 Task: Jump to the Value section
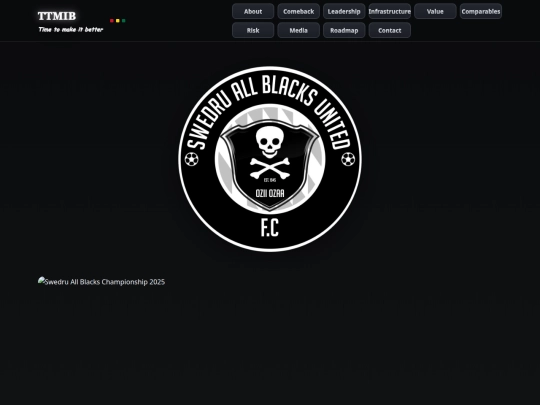(435, 11)
